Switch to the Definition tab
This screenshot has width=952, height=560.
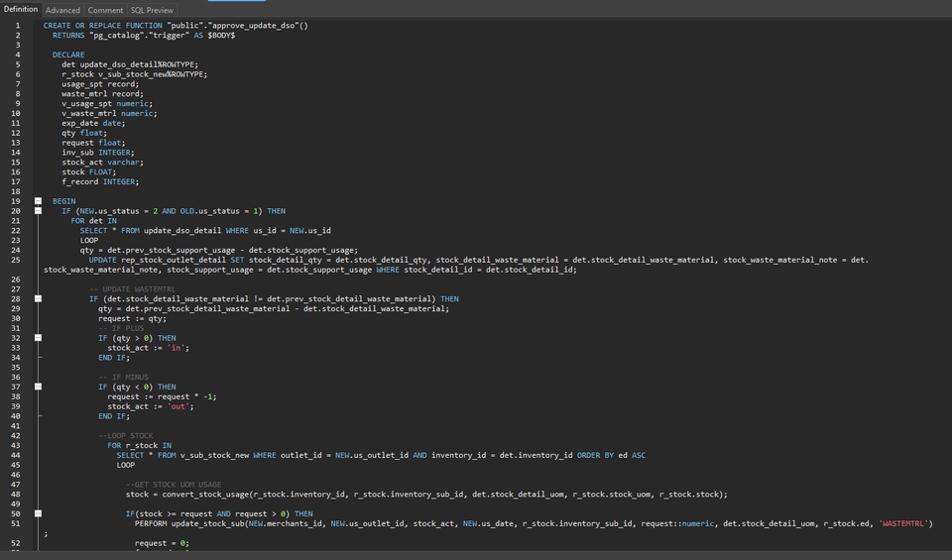click(21, 9)
